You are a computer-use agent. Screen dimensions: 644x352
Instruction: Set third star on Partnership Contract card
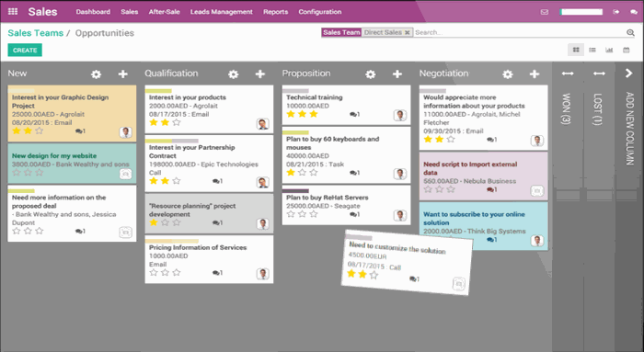tap(177, 181)
